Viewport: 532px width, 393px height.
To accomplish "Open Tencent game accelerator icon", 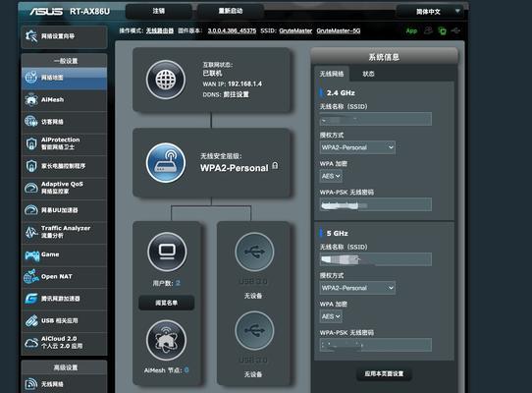I will [30, 299].
